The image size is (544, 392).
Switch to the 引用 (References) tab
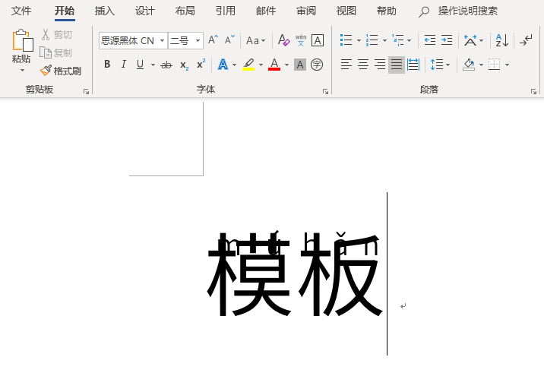click(225, 11)
